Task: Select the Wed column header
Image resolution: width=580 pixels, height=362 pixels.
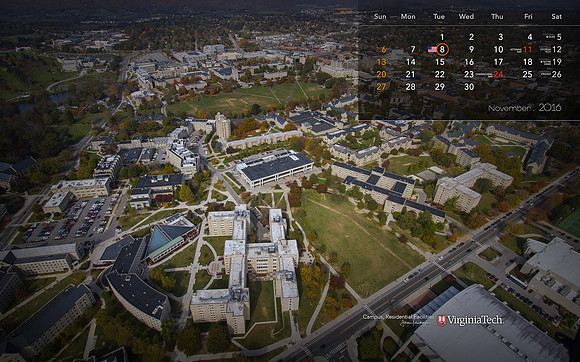Action: coord(466,17)
